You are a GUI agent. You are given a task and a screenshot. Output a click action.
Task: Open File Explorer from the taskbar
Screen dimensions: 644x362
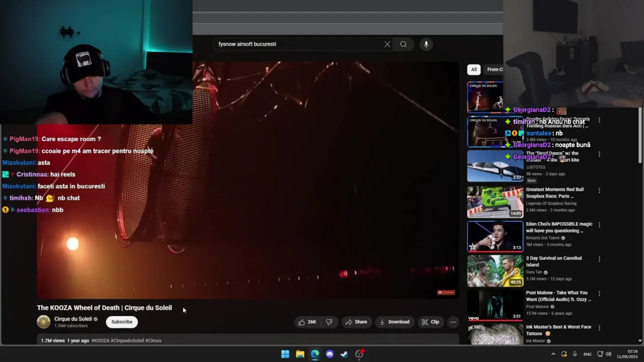pyautogui.click(x=300, y=354)
